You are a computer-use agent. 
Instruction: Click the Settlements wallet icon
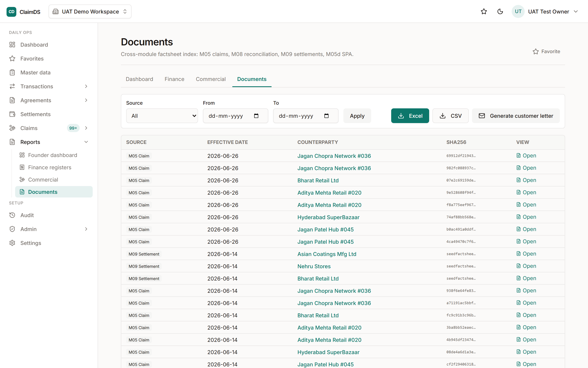[x=12, y=114]
